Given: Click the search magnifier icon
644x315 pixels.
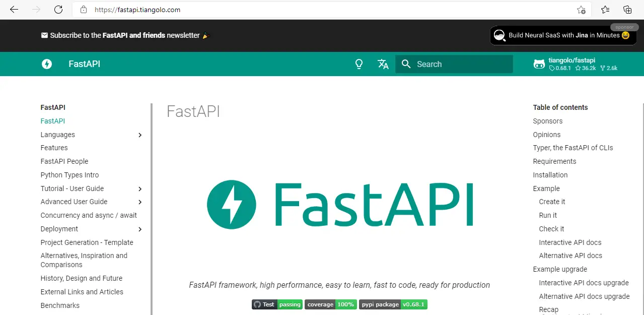Looking at the screenshot, I should tap(406, 64).
